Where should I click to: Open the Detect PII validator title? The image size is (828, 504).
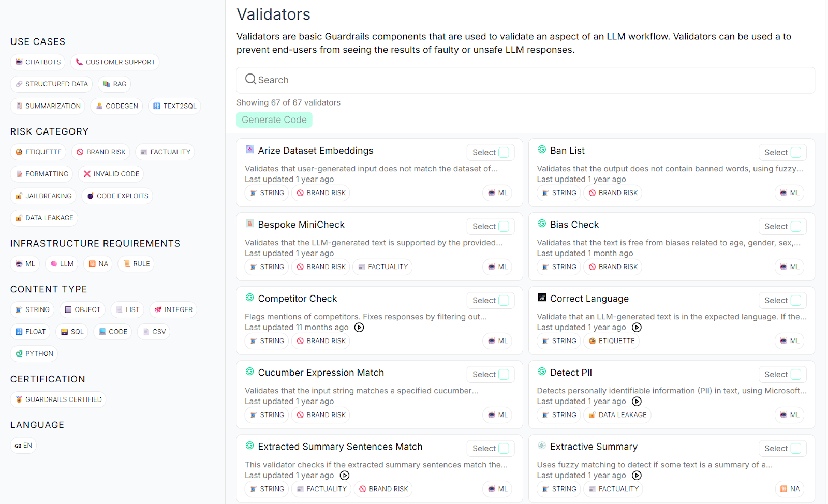(571, 373)
